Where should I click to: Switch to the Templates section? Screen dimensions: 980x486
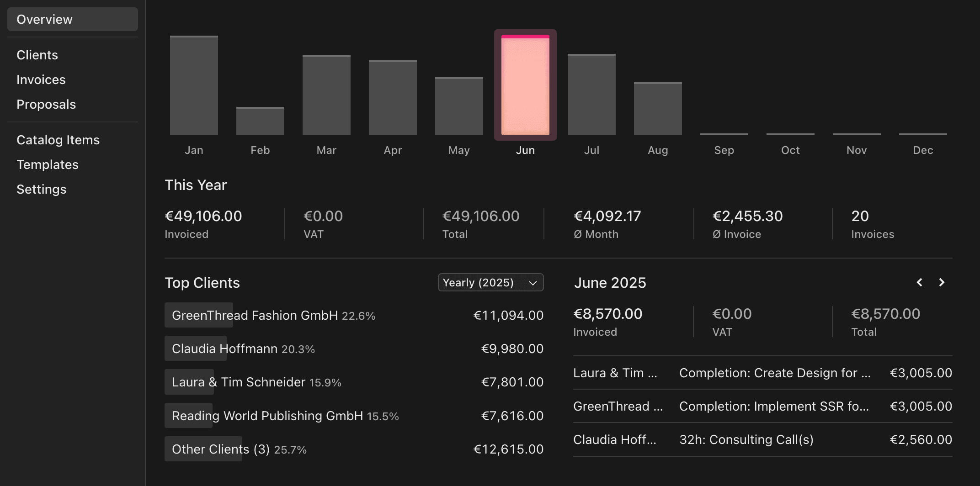click(x=48, y=164)
